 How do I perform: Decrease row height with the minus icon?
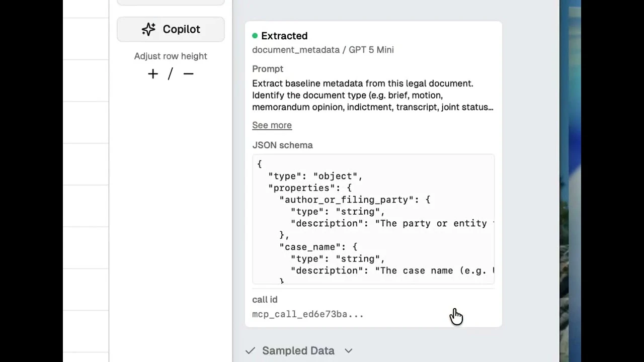coord(188,74)
